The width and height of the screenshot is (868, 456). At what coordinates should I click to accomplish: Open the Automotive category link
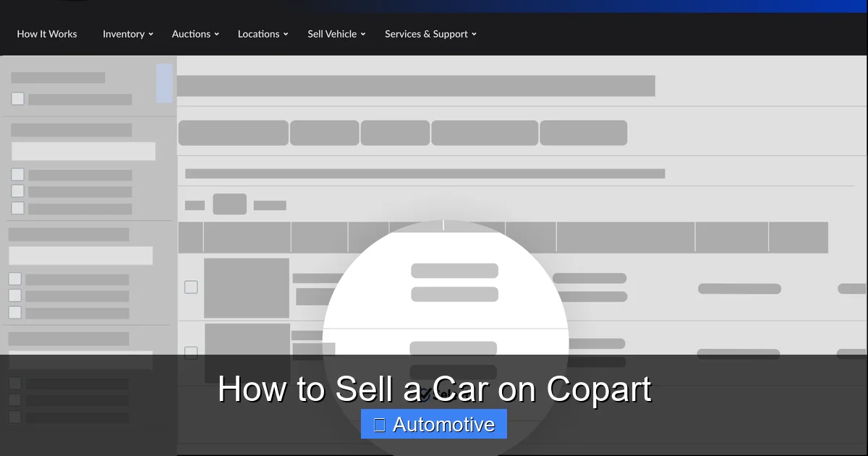pos(433,424)
